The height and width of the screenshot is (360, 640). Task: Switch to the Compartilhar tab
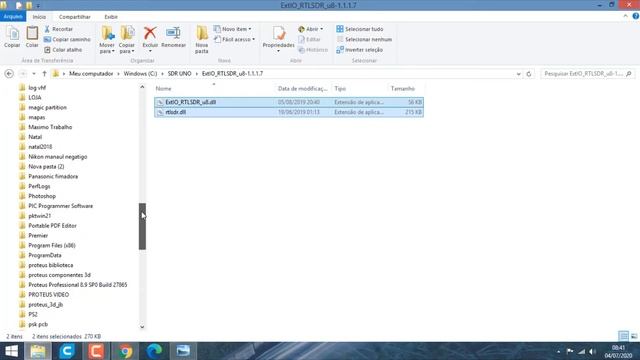coord(75,17)
